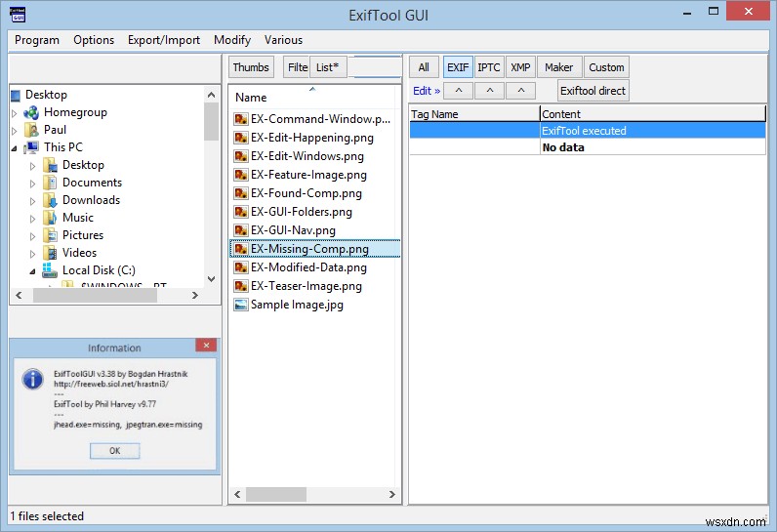Click the Downloads folder icon

click(x=50, y=200)
